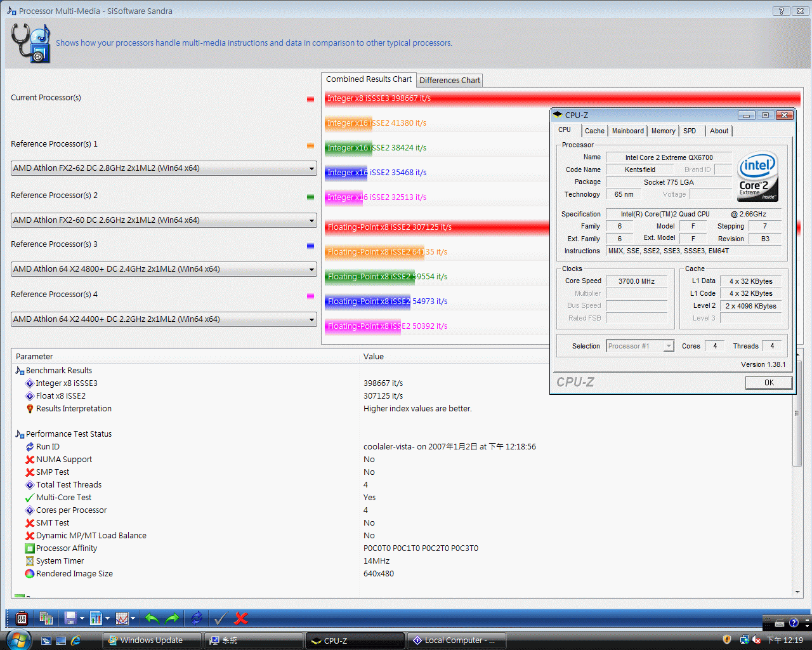Open the Reference Processor 4 dropdown (X2 4400+)

(x=164, y=319)
